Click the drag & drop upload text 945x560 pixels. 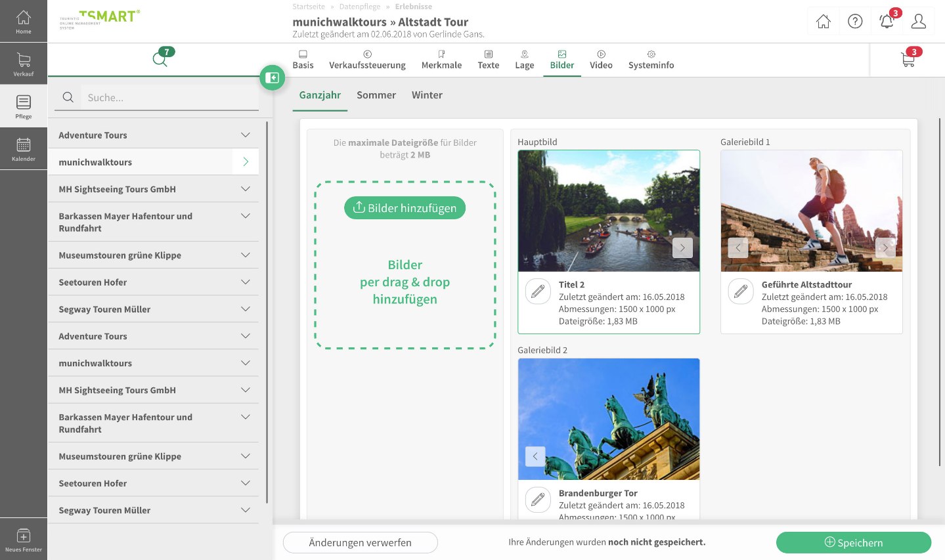click(x=405, y=282)
